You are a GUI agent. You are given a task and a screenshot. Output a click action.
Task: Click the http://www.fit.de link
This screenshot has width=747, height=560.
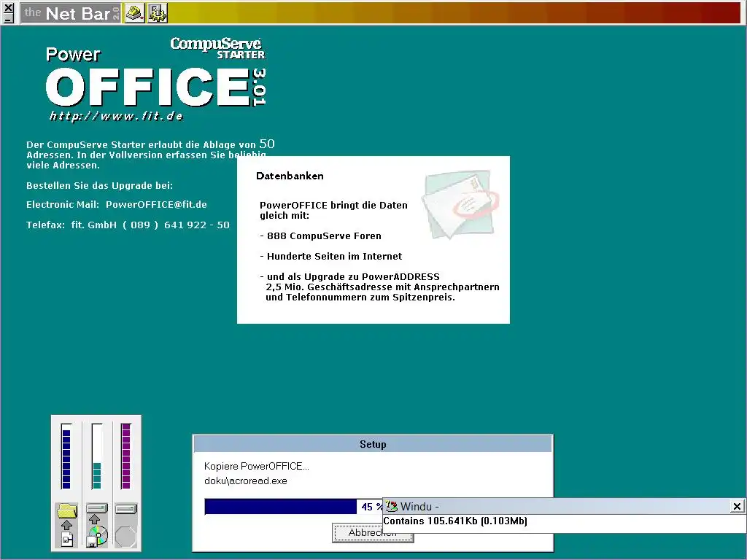tap(116, 116)
